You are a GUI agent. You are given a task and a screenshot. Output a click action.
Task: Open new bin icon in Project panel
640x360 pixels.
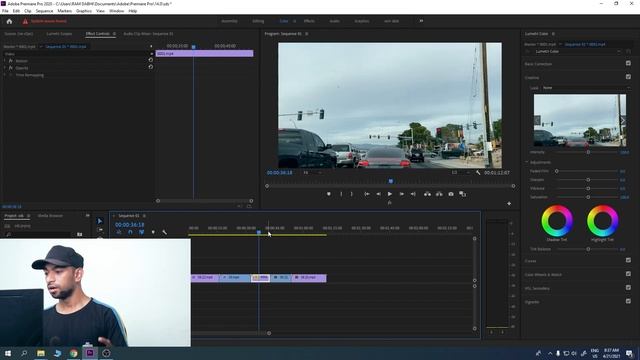80,234
